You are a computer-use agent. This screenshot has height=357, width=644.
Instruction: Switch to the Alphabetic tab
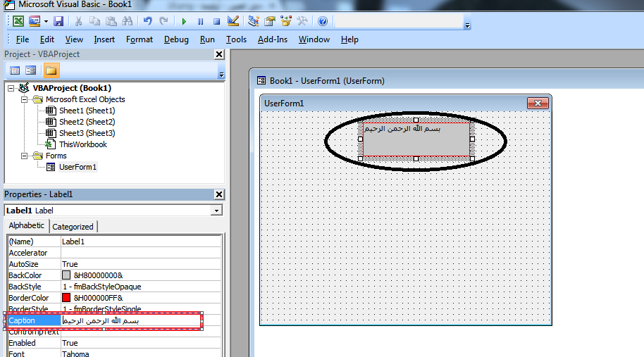[26, 226]
